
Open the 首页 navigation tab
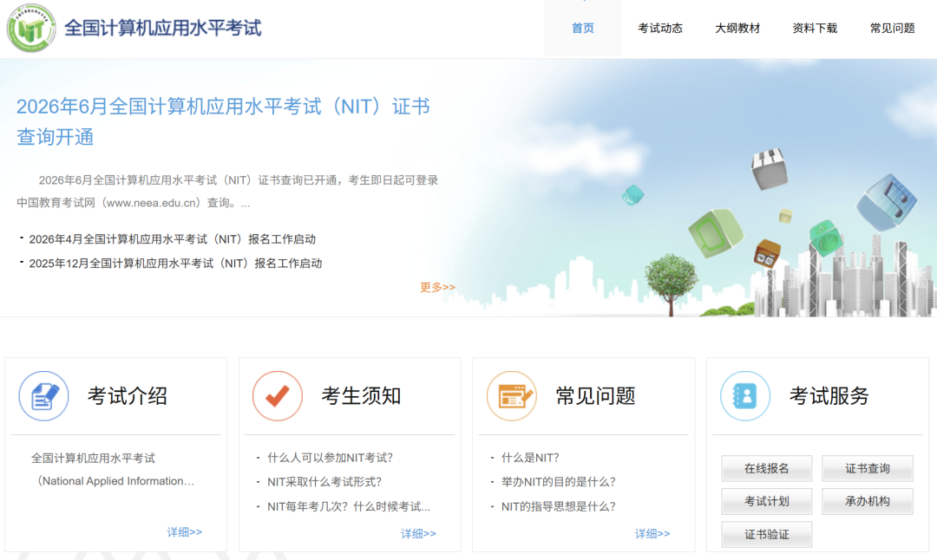click(x=583, y=28)
